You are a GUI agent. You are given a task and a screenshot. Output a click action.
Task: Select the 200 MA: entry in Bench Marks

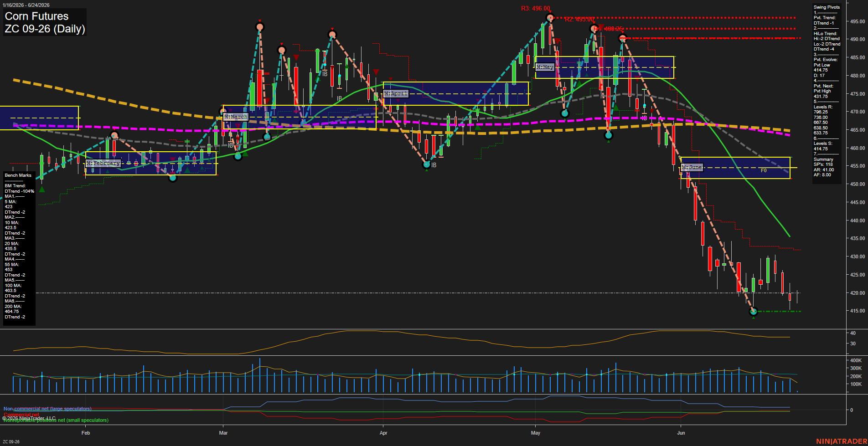pyautogui.click(x=12, y=307)
